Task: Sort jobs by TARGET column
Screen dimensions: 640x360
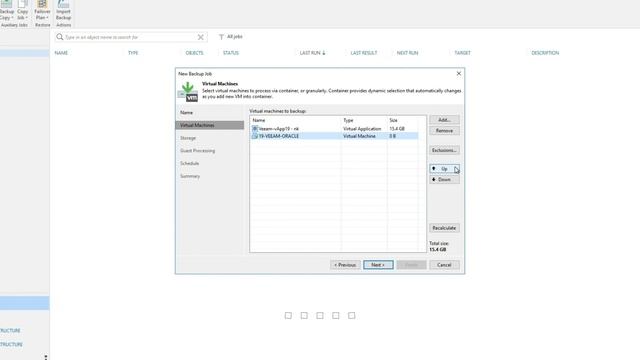Action: (x=462, y=53)
